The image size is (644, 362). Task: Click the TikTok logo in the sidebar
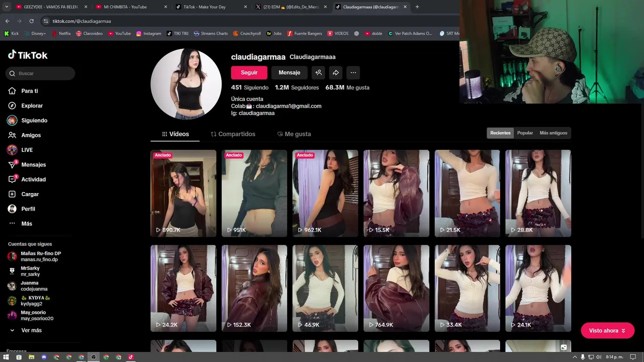coord(28,55)
